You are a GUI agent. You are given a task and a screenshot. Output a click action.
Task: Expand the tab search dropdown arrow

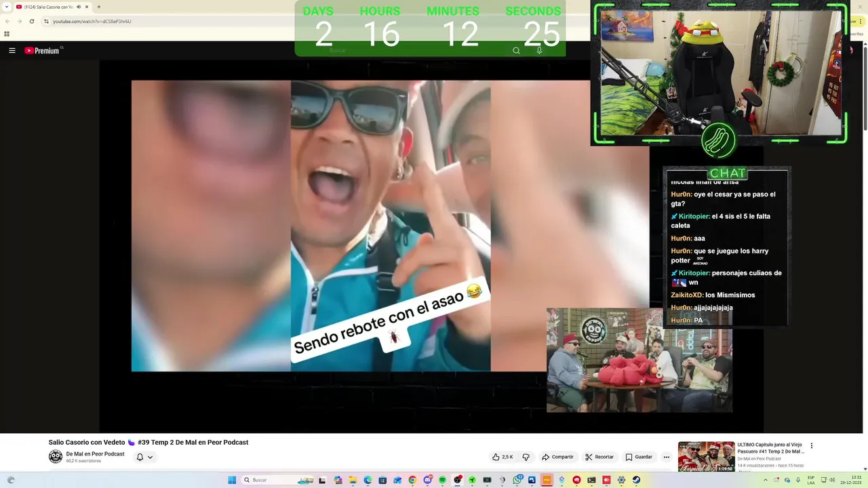[x=7, y=7]
